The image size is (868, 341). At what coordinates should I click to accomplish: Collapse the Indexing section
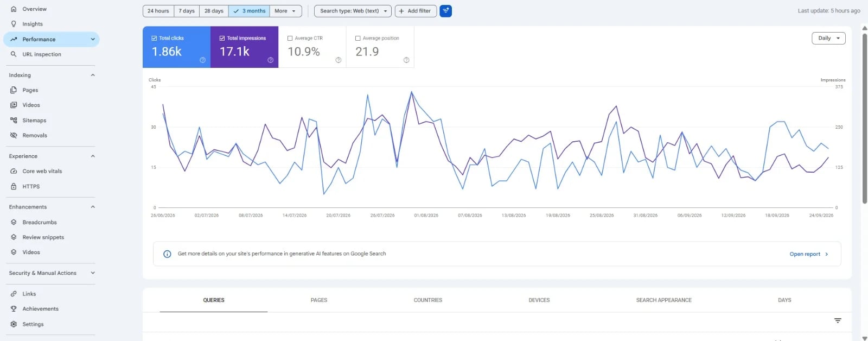pos(93,75)
